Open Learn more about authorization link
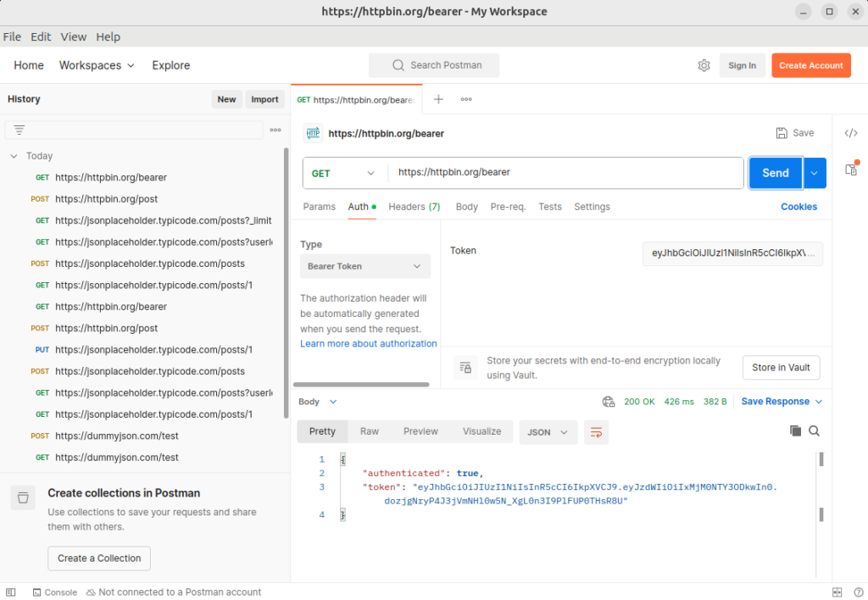Screen dimensions: 868x600 [368, 344]
